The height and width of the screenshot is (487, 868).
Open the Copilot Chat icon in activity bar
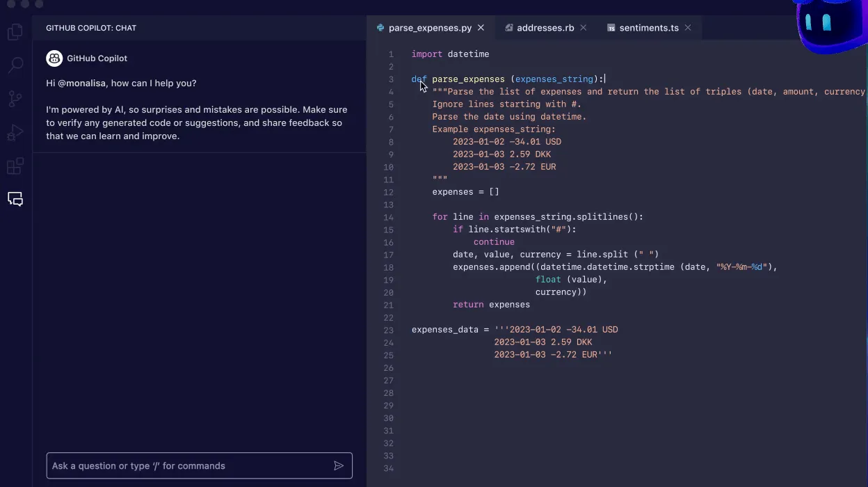click(15, 200)
